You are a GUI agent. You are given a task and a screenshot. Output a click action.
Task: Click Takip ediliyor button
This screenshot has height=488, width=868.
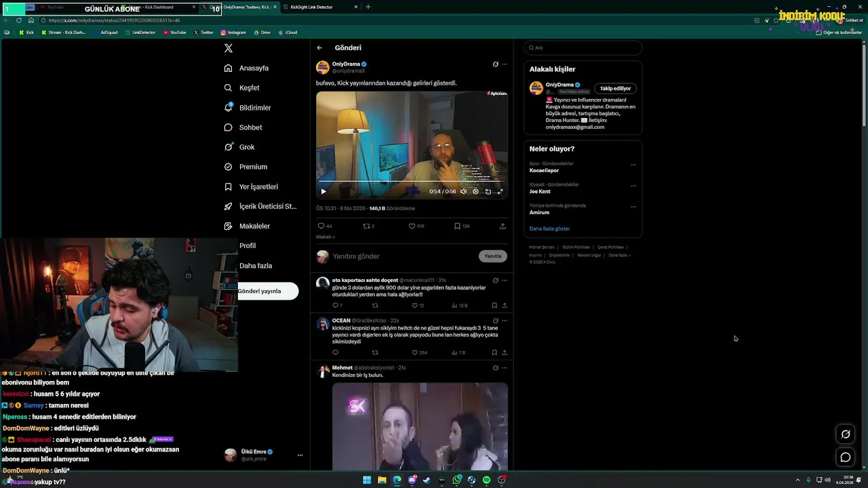(x=615, y=88)
